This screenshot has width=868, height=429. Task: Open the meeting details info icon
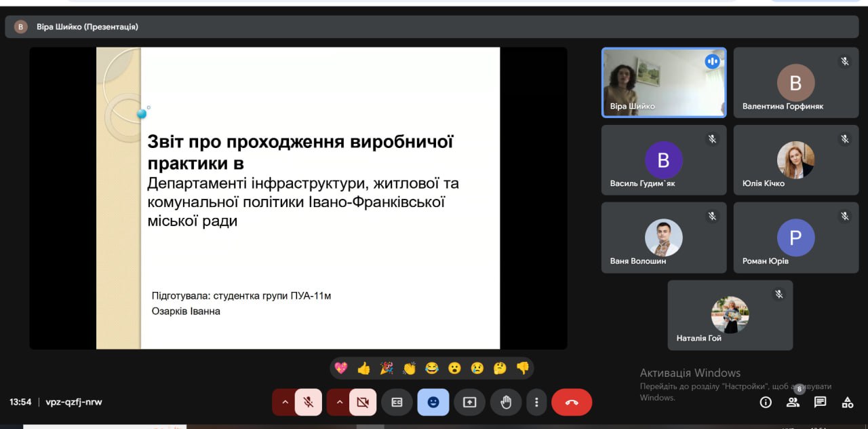(x=766, y=402)
